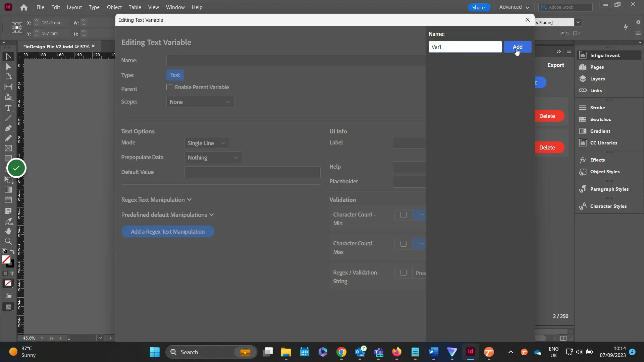Select the Rectangle Frame tool

click(8, 148)
